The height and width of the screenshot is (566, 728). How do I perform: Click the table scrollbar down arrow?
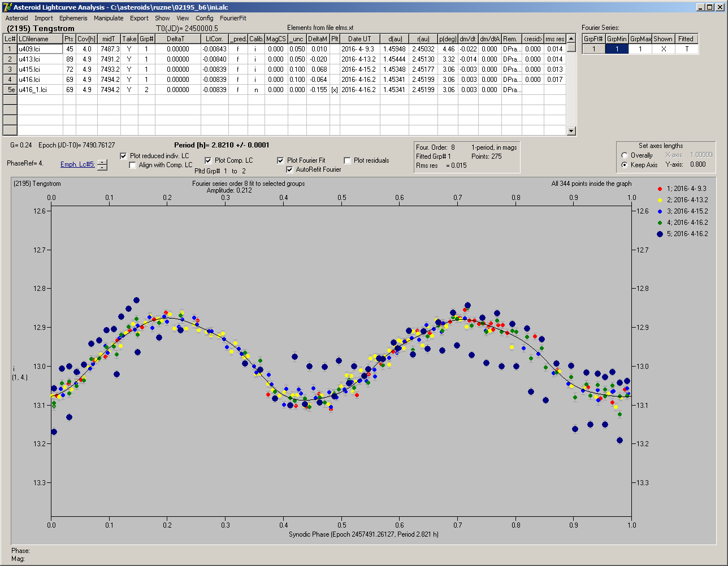571,131
